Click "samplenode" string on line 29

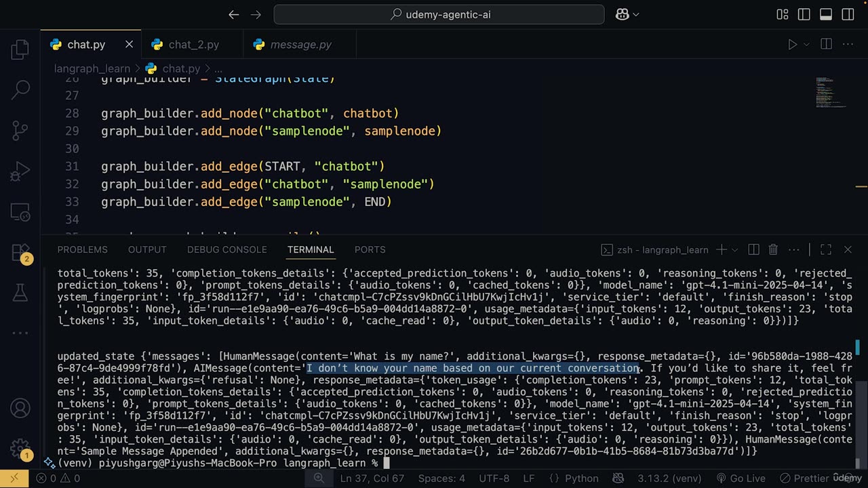tap(307, 131)
